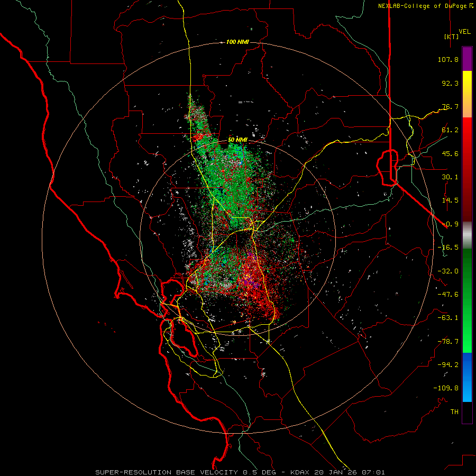
Task: Click the NEXLAB-College of DuPage credit text
Action: 426,6
